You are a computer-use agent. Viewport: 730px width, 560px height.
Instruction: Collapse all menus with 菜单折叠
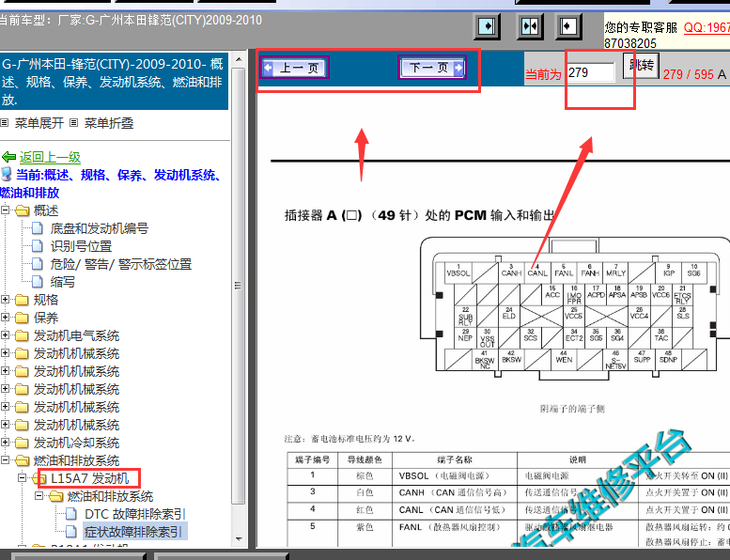108,123
